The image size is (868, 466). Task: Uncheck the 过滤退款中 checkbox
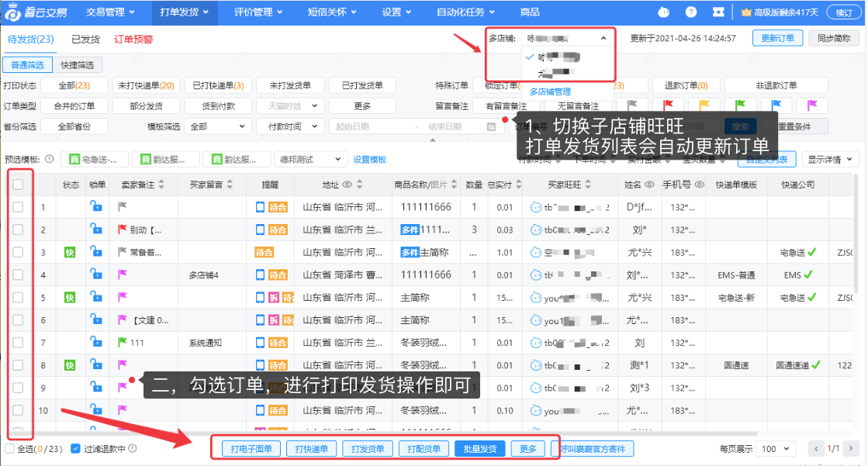pos(76,448)
